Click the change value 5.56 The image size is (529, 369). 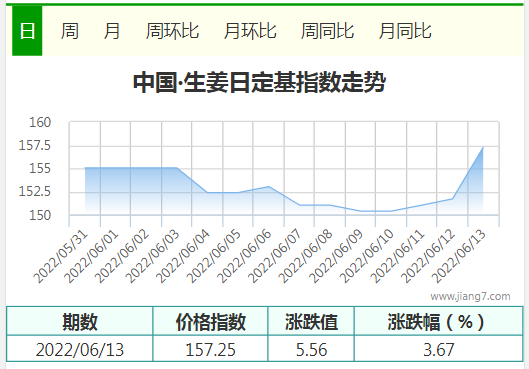click(x=311, y=349)
